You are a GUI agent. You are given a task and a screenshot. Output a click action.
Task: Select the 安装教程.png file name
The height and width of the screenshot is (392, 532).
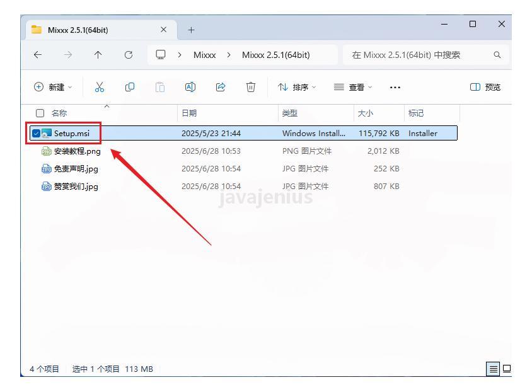(x=78, y=151)
